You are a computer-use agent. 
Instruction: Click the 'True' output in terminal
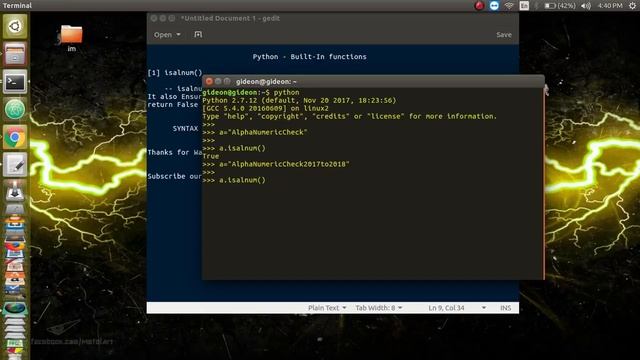point(211,156)
